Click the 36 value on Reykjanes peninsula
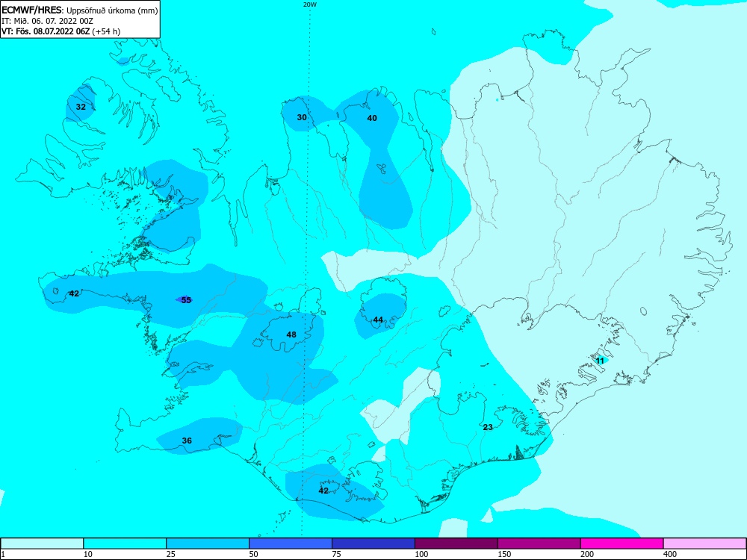The width and height of the screenshot is (747, 560). [x=187, y=441]
